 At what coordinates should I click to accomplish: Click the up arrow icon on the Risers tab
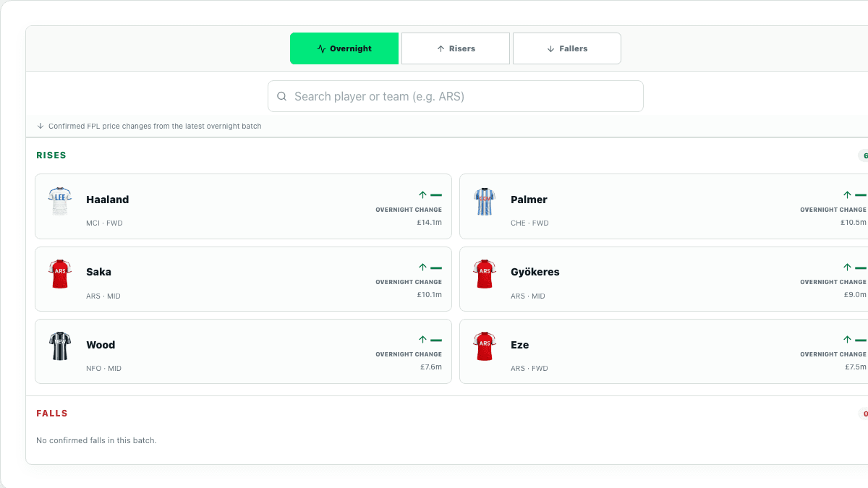[441, 49]
